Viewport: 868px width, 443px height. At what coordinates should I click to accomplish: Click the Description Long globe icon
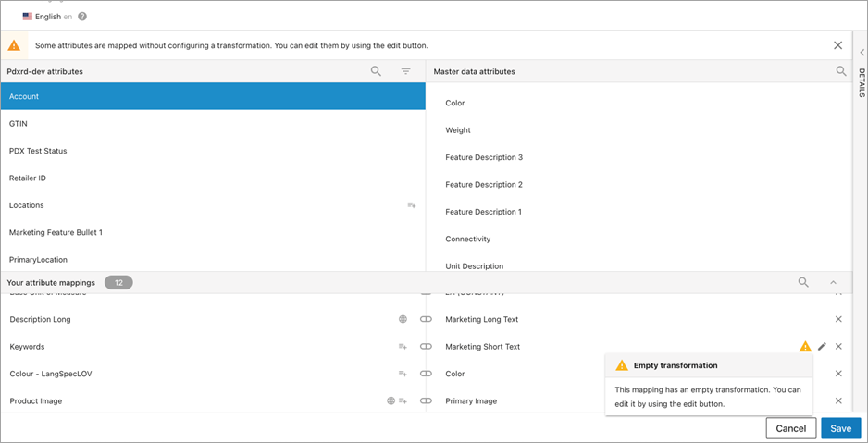(403, 319)
